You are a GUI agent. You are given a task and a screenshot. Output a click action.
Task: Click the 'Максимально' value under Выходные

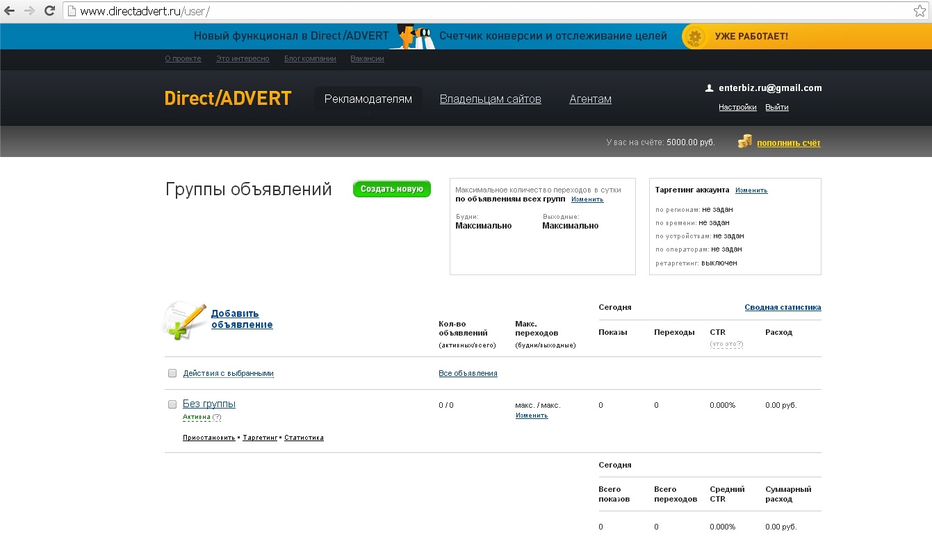[571, 226]
